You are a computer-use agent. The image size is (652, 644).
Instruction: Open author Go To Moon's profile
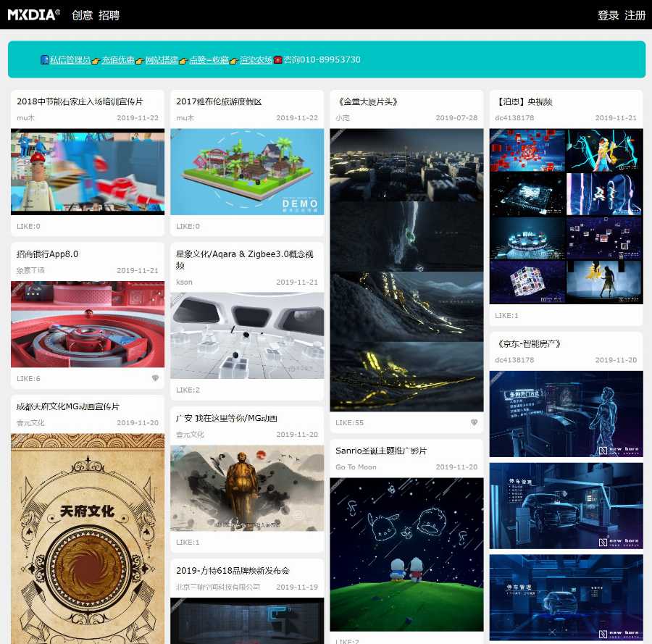click(356, 467)
